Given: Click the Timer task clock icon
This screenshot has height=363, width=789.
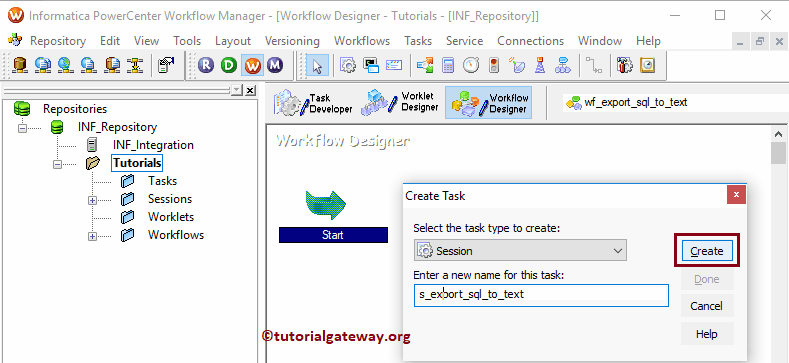Looking at the screenshot, I should [x=471, y=65].
